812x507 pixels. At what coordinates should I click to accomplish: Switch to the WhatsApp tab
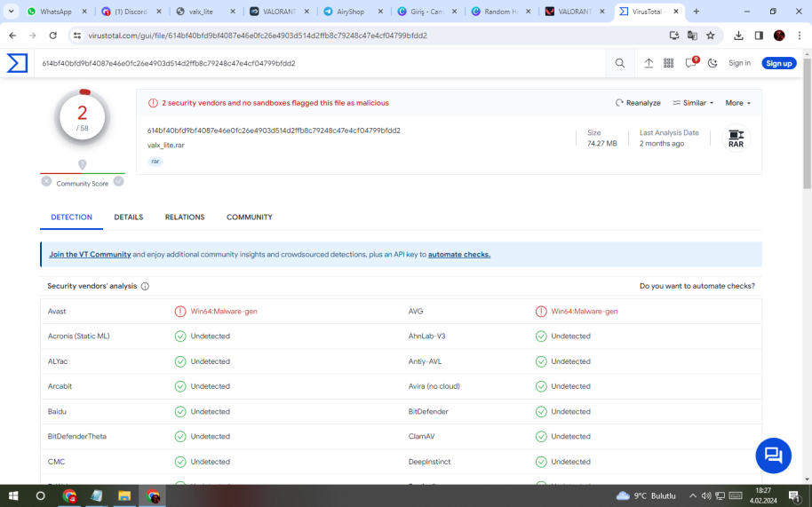(x=57, y=12)
